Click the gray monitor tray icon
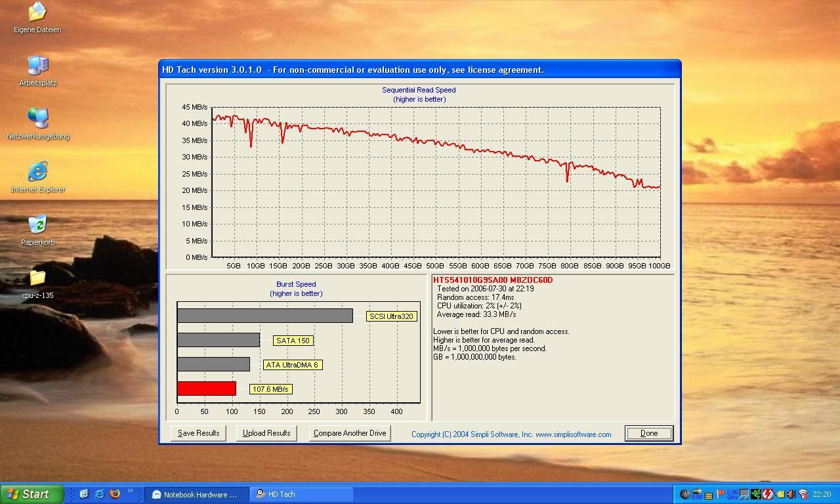 744,494
